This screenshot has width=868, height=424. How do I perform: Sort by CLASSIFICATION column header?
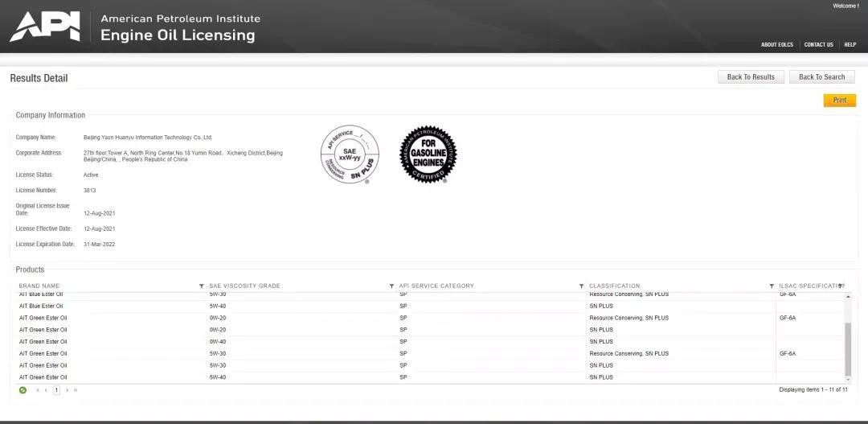click(615, 286)
